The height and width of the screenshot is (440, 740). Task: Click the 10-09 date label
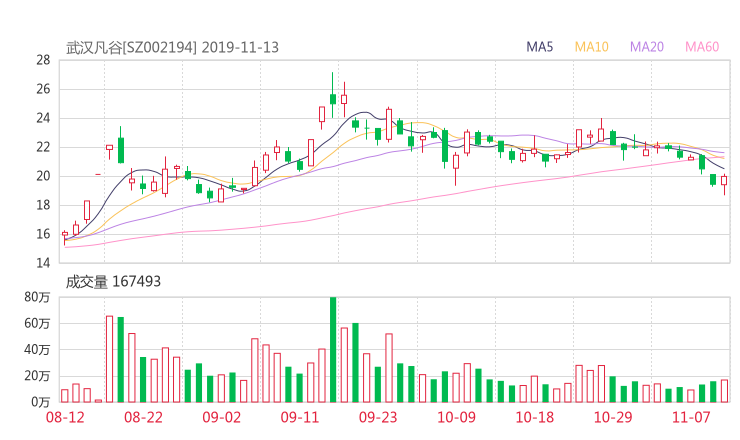[456, 417]
